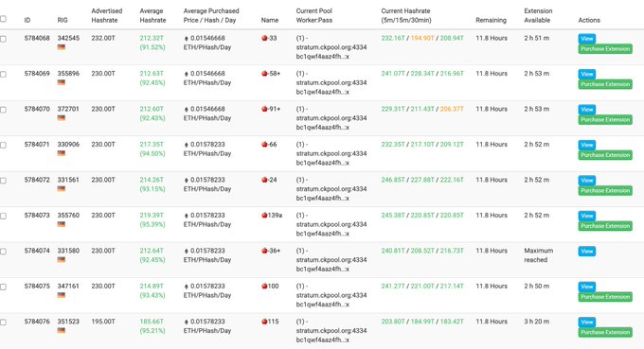Viewport: 644px width, 349px height.
Task: Click 219.39T average hashrate value
Action: pyautogui.click(x=152, y=216)
